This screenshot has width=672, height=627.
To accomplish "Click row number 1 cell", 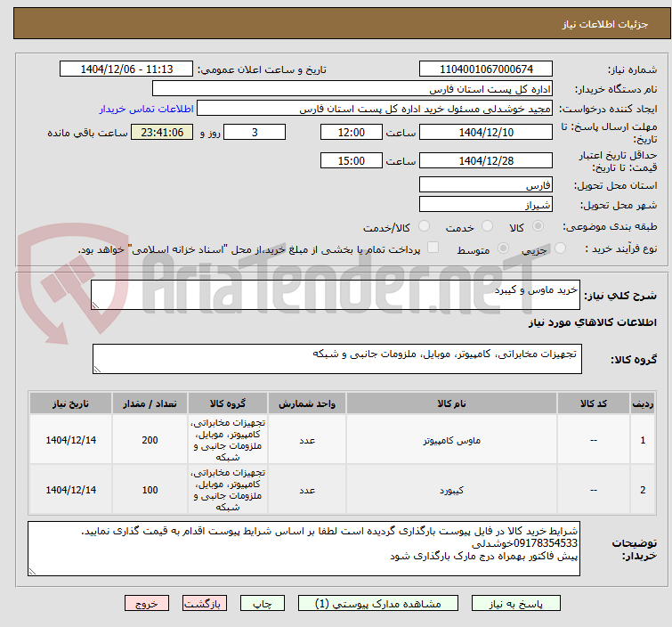I will click(643, 440).
